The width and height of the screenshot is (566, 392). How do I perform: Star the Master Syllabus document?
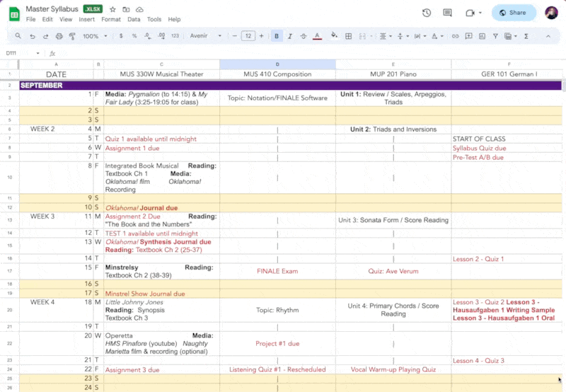[112, 9]
